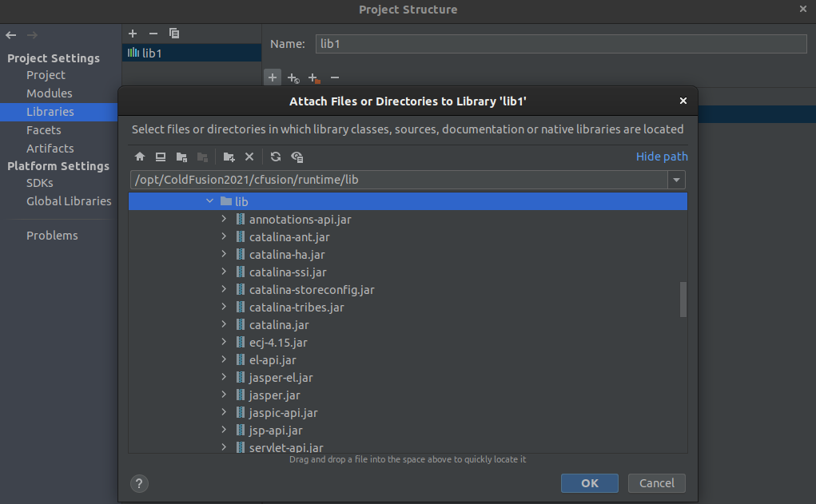Select jaspic-api.jar file

point(284,413)
